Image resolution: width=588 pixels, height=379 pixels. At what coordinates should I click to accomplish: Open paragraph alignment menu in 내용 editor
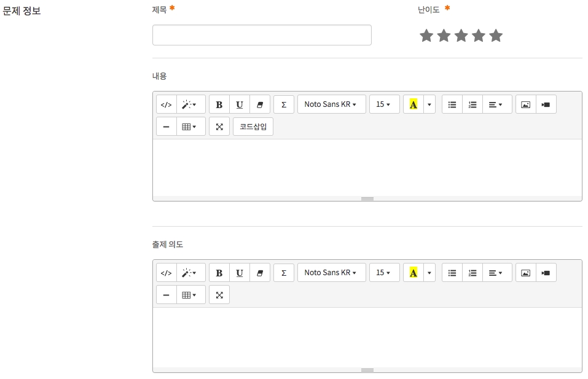496,104
